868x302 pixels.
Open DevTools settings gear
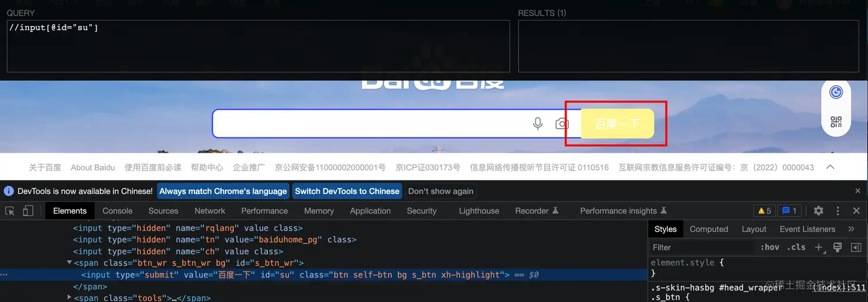coord(819,211)
